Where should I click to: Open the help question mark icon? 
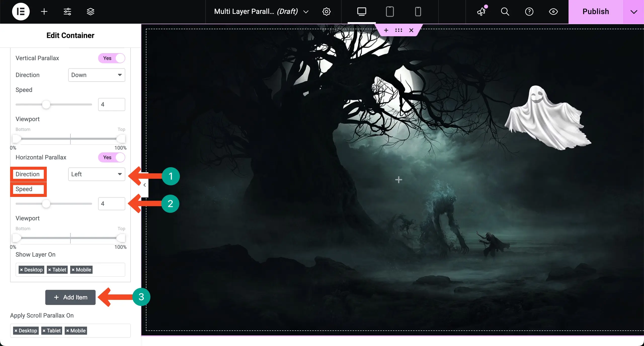coord(529,12)
